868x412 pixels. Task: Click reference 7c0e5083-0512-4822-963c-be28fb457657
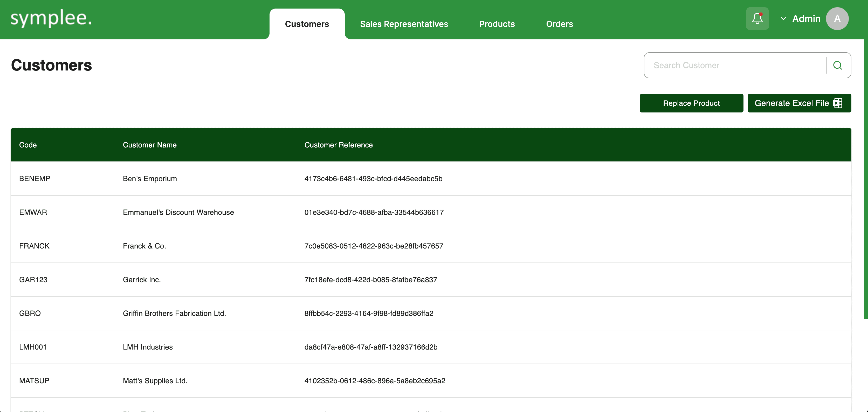pyautogui.click(x=374, y=246)
